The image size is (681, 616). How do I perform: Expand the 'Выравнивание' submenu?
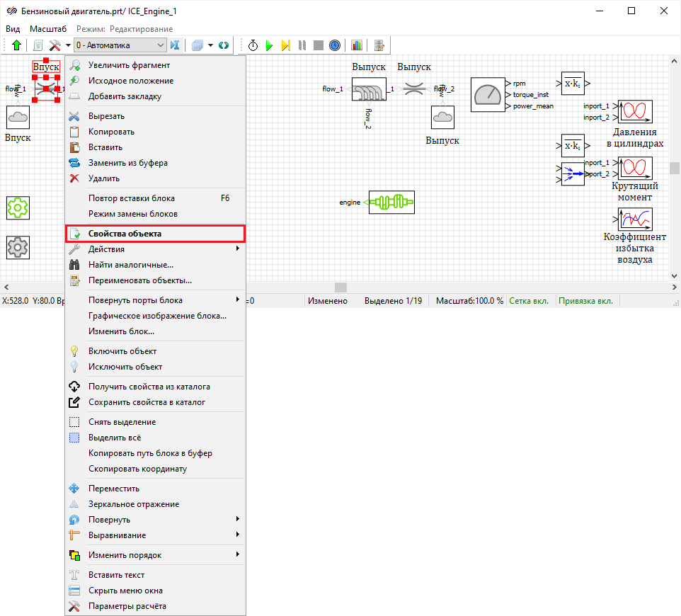[x=117, y=535]
